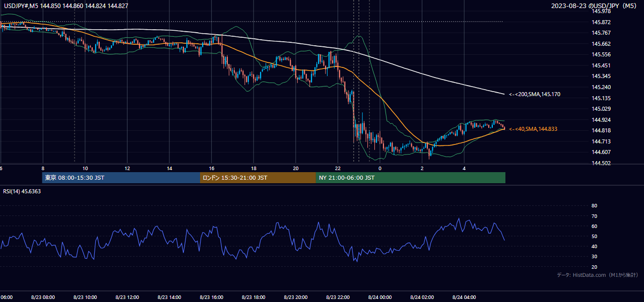Click the RSI(14) 45.6363 indicator label
644x302 pixels.
click(22, 191)
